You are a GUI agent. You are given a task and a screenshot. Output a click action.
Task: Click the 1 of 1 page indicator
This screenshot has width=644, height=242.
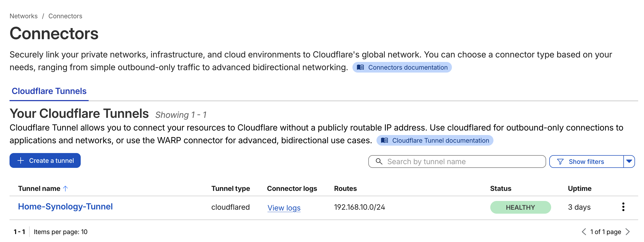(x=606, y=232)
